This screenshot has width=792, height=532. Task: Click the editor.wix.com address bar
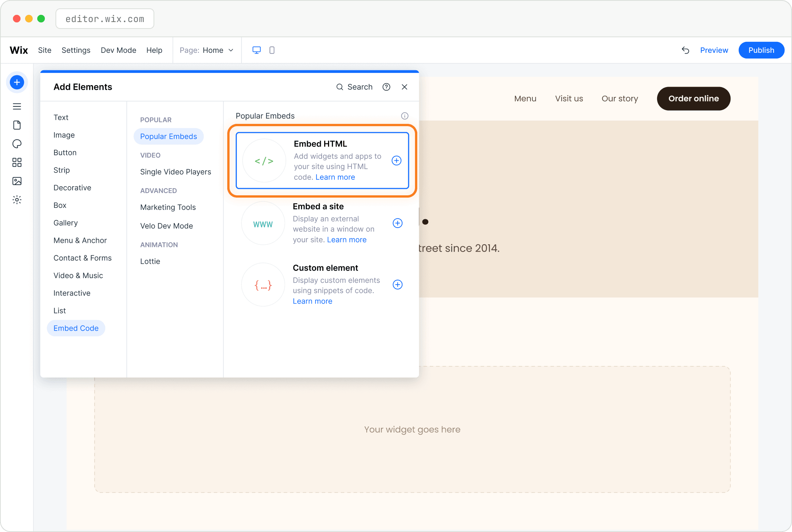[x=105, y=19]
